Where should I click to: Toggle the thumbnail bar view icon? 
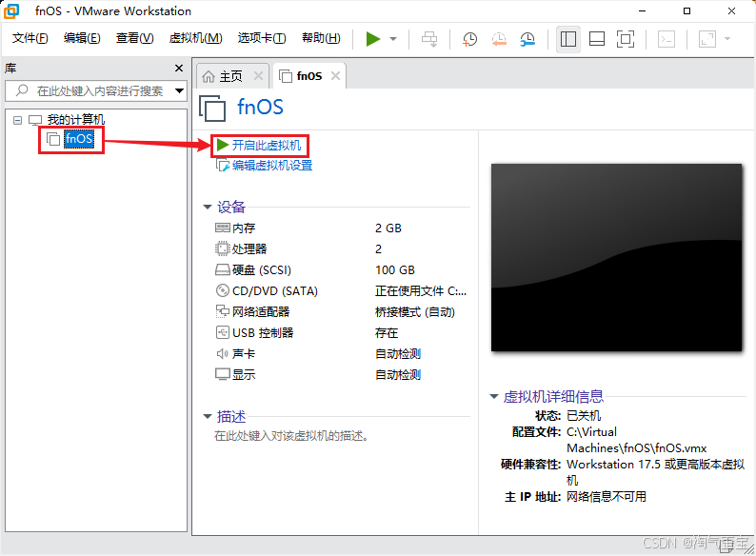pyautogui.click(x=597, y=39)
